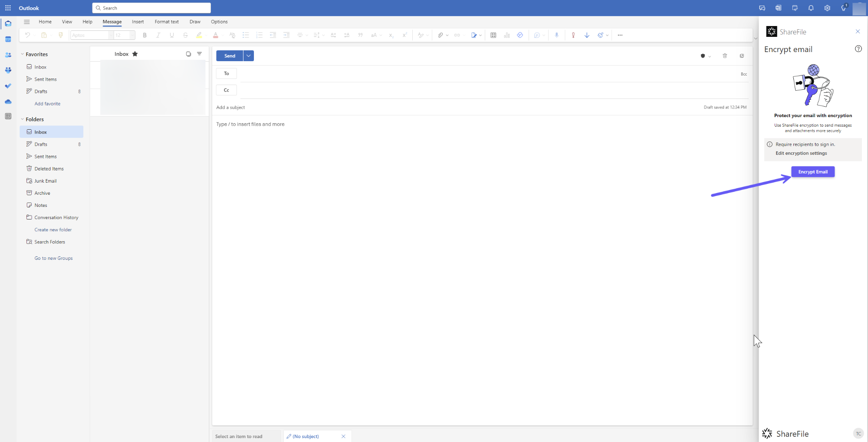Decrease indent of the paragraph
Image resolution: width=868 pixels, height=442 pixels.
pos(273,35)
